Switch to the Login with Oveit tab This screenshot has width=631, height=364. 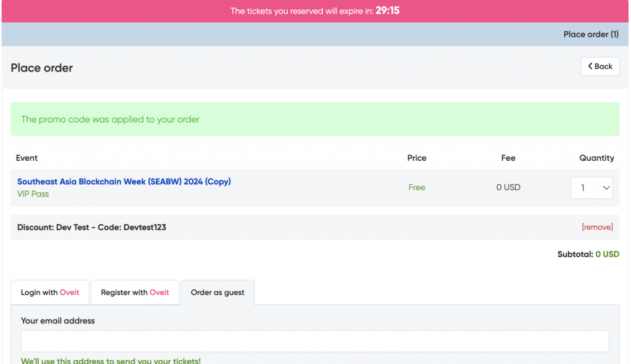[50, 292]
